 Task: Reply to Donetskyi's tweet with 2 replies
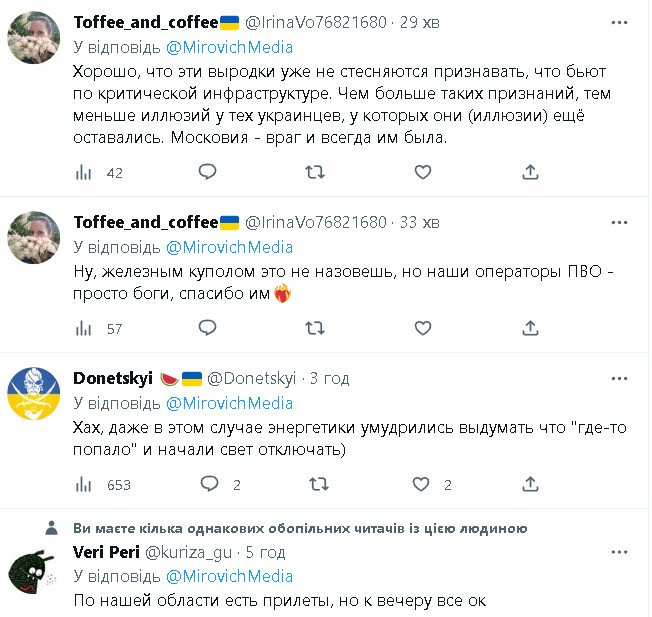[x=209, y=484]
